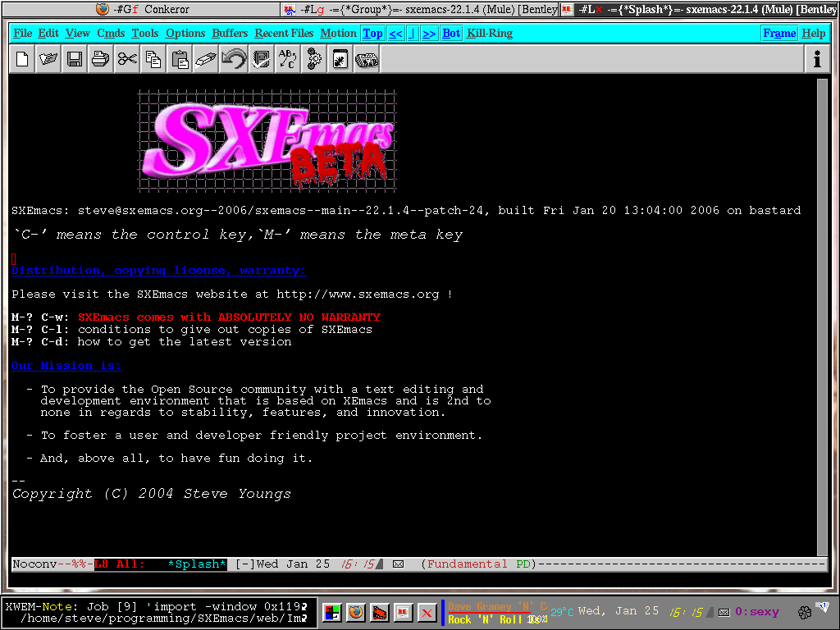The height and width of the screenshot is (630, 840).
Task: Click the >> button in the menubar
Action: point(429,33)
